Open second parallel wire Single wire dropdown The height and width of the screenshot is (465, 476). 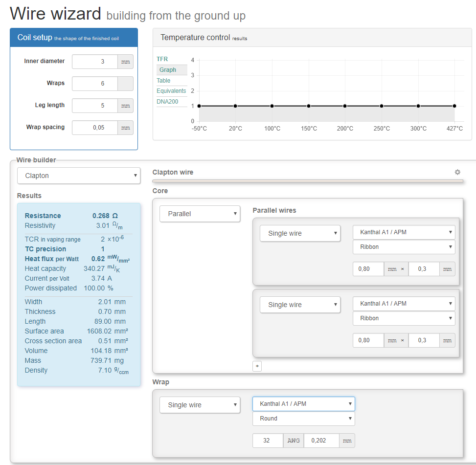pyautogui.click(x=299, y=305)
